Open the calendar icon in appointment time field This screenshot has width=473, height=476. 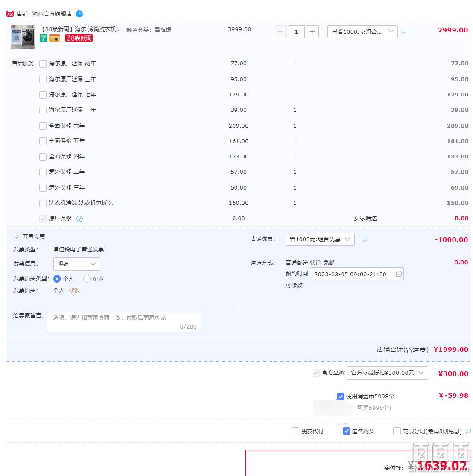coord(398,274)
